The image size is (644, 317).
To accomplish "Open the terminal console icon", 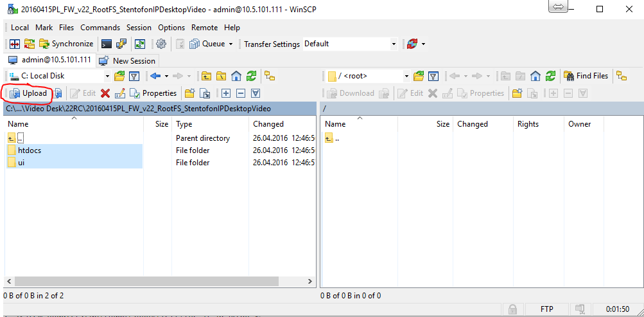I will [x=107, y=44].
